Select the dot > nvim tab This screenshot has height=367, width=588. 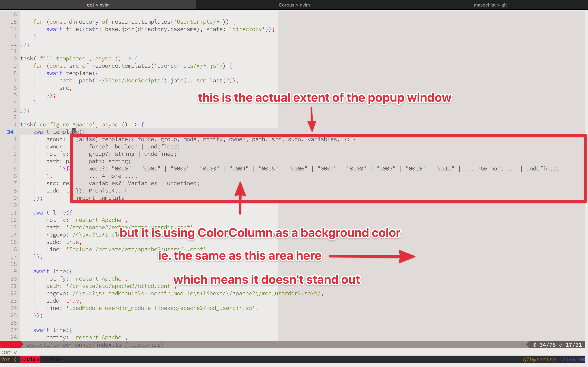coord(98,5)
